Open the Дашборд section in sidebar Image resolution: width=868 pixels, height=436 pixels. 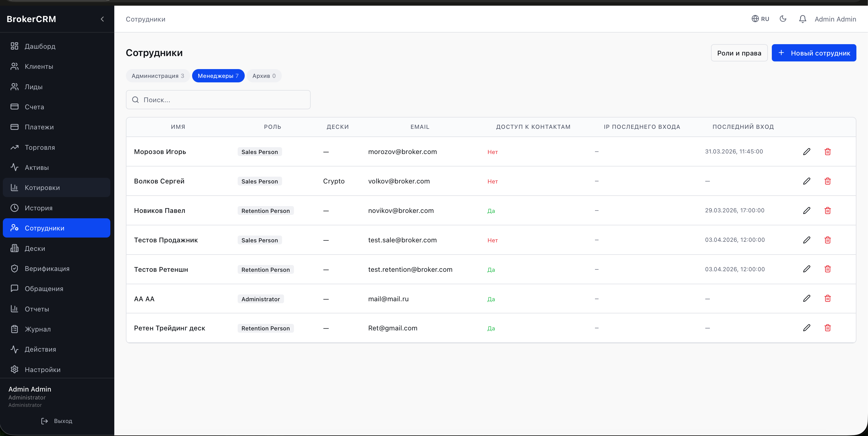[40, 46]
